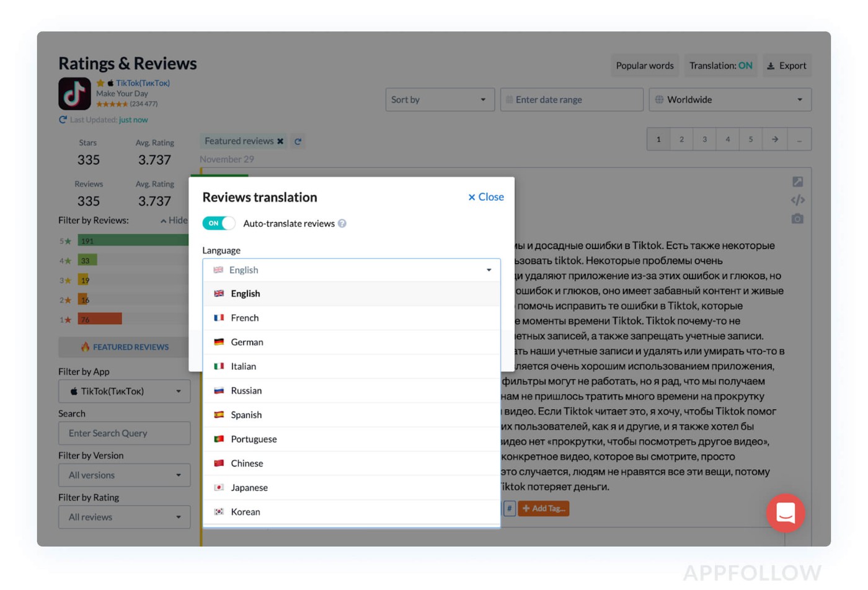Select Russian from the language list
868x590 pixels.
tap(246, 390)
